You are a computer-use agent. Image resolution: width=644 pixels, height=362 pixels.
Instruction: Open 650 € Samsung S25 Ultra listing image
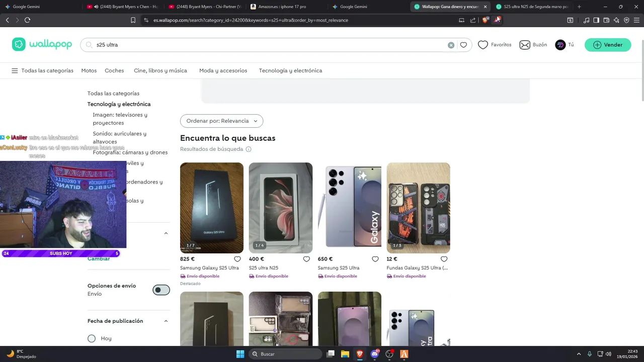tap(350, 208)
